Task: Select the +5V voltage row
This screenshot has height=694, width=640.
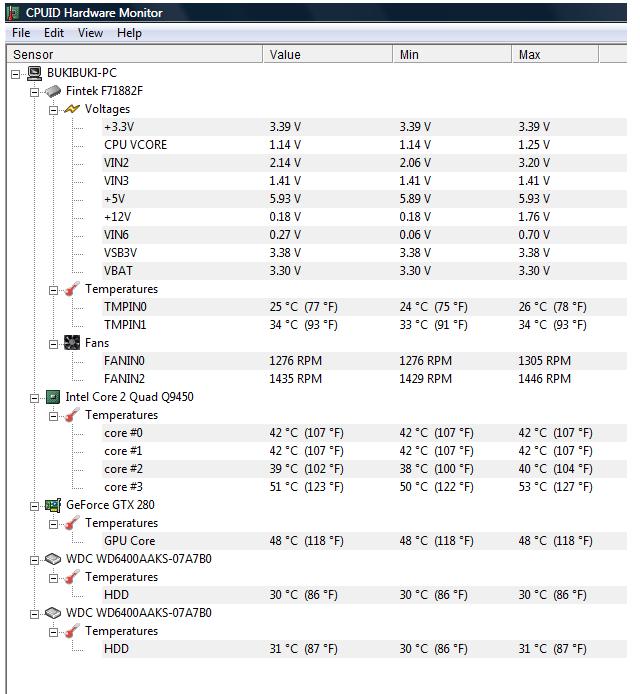Action: pos(364,199)
